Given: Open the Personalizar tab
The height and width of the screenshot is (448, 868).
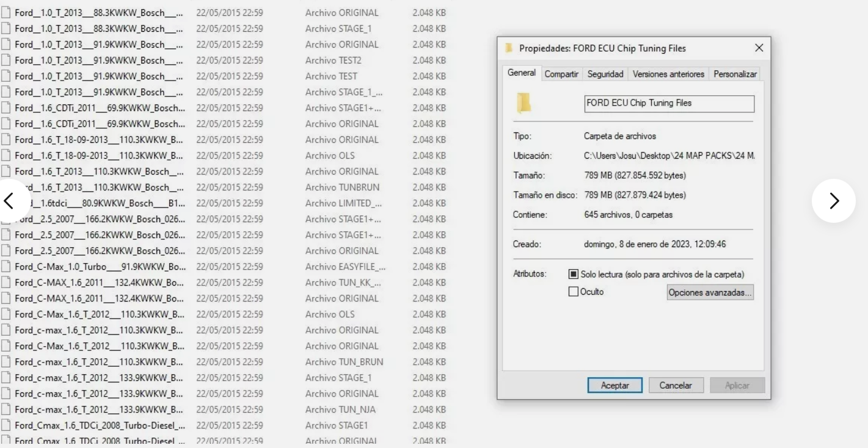Looking at the screenshot, I should coord(735,73).
